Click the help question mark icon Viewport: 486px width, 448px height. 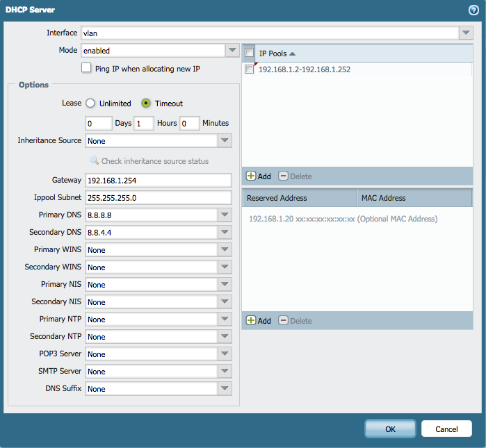pyautogui.click(x=473, y=10)
